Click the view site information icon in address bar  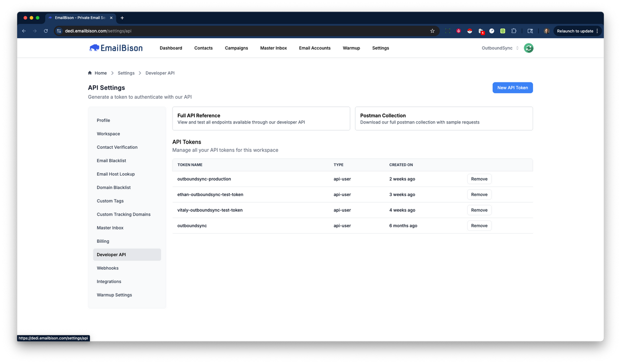tap(58, 31)
